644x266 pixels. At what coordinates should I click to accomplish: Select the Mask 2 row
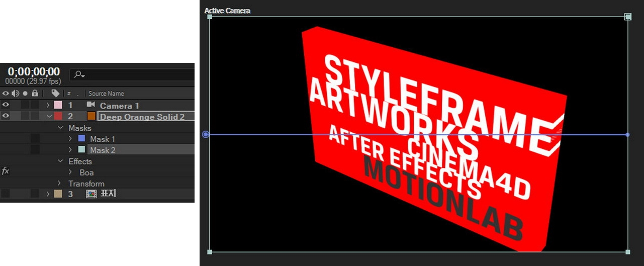103,150
